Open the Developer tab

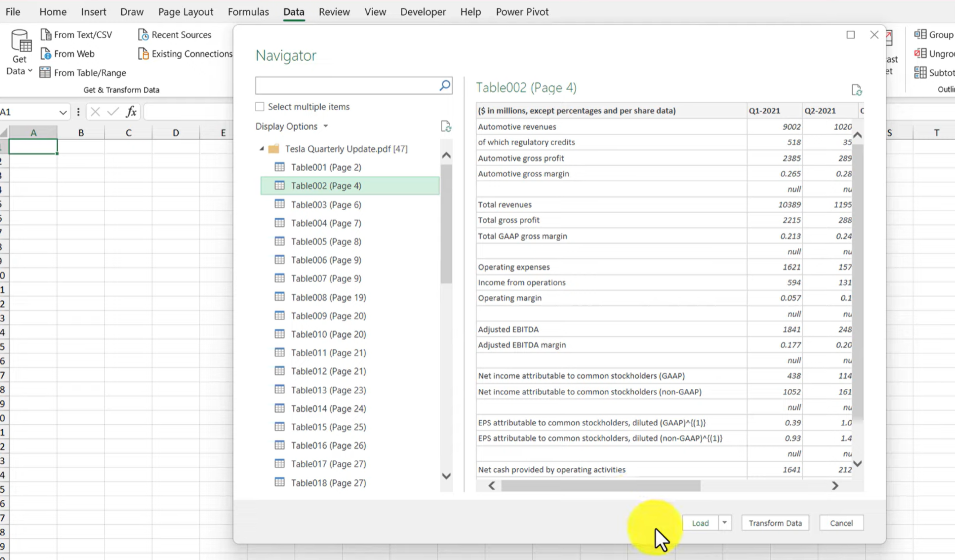[x=423, y=12]
